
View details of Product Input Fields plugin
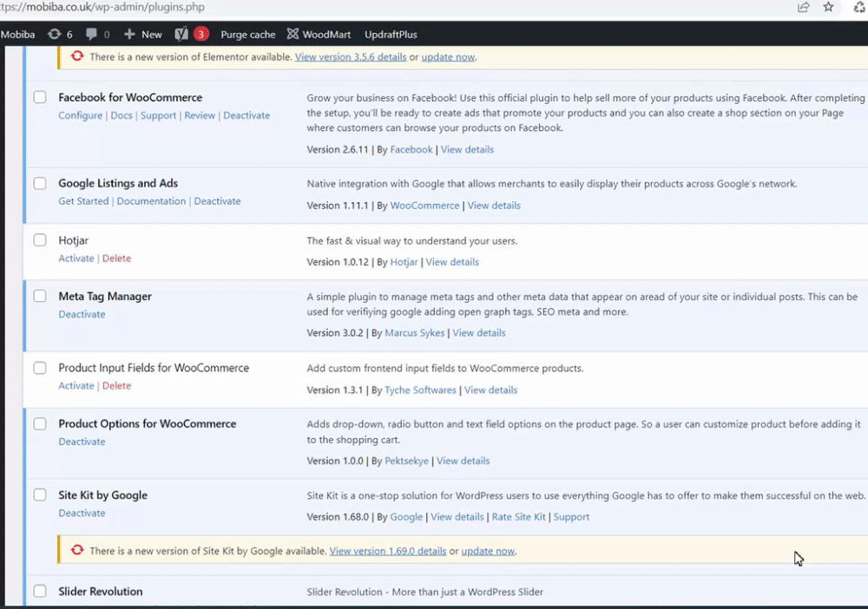pos(490,390)
